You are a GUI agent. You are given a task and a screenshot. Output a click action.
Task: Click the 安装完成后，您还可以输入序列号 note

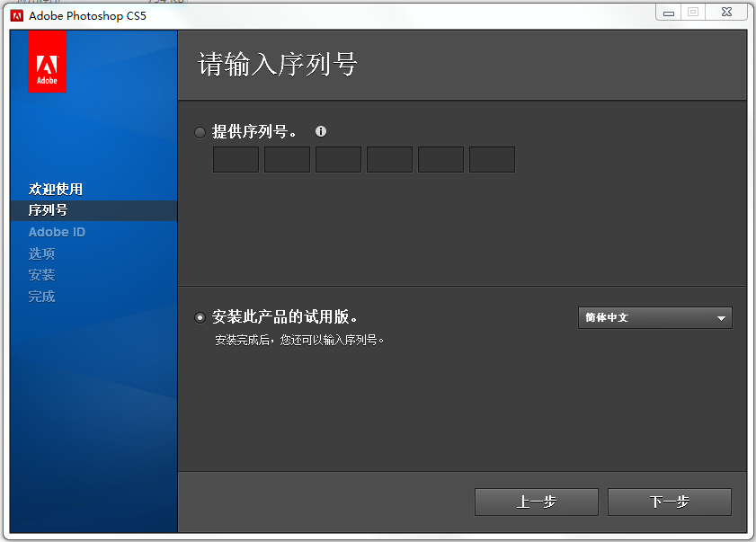click(299, 341)
